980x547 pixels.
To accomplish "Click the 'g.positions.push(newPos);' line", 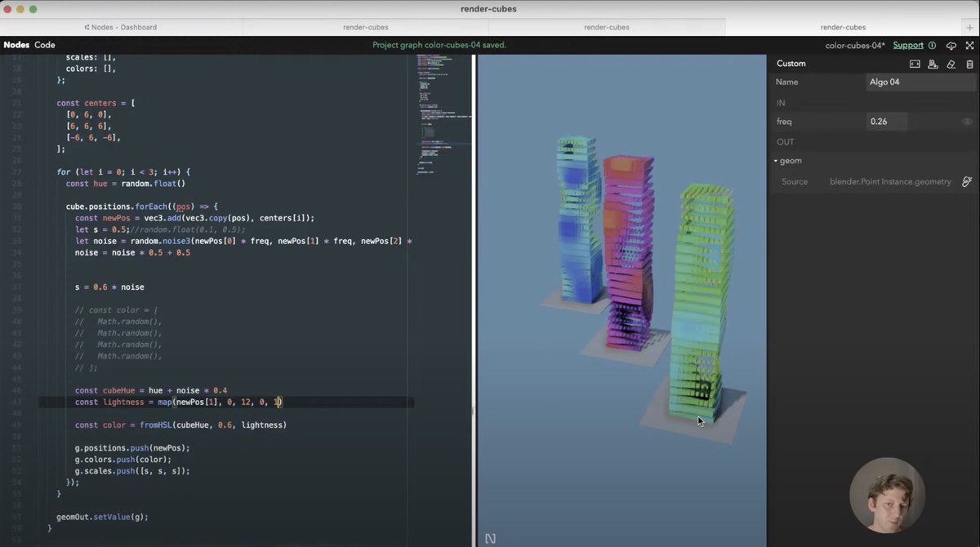I will pos(132,448).
